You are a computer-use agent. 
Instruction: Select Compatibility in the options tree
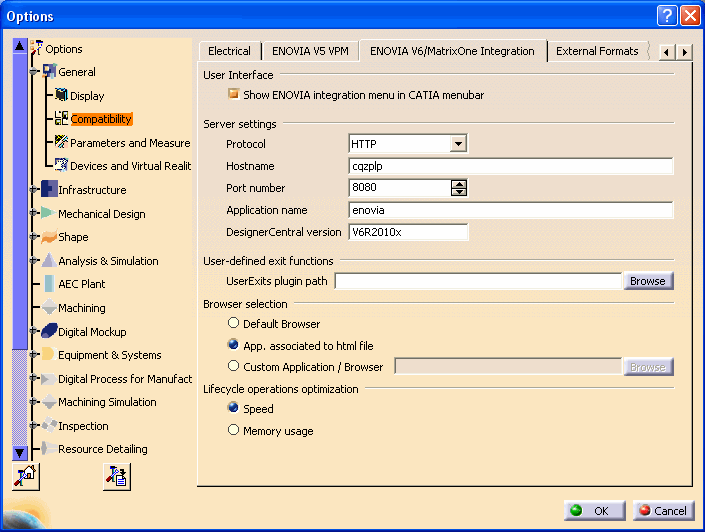[101, 119]
